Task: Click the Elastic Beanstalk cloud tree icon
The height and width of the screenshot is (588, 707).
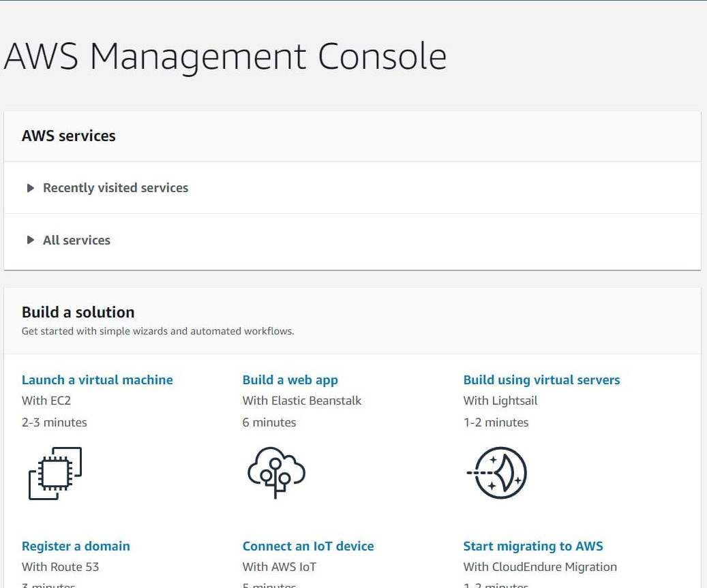Action: point(275,472)
